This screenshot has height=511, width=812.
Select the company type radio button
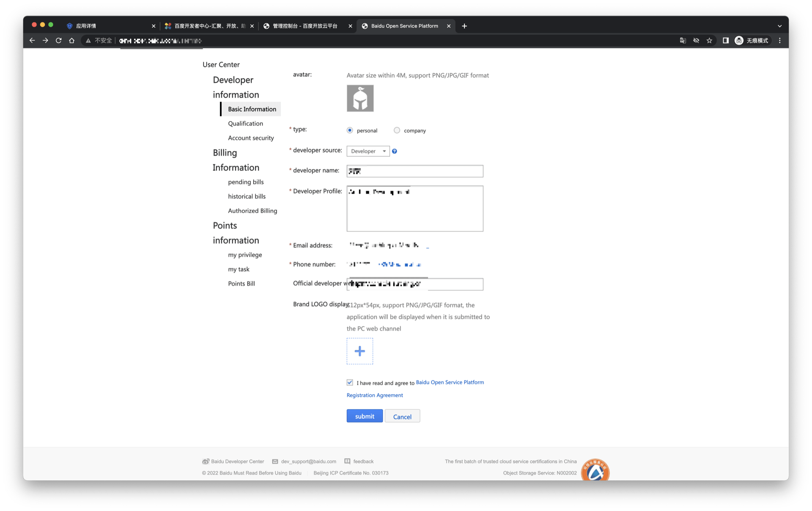tap(397, 130)
